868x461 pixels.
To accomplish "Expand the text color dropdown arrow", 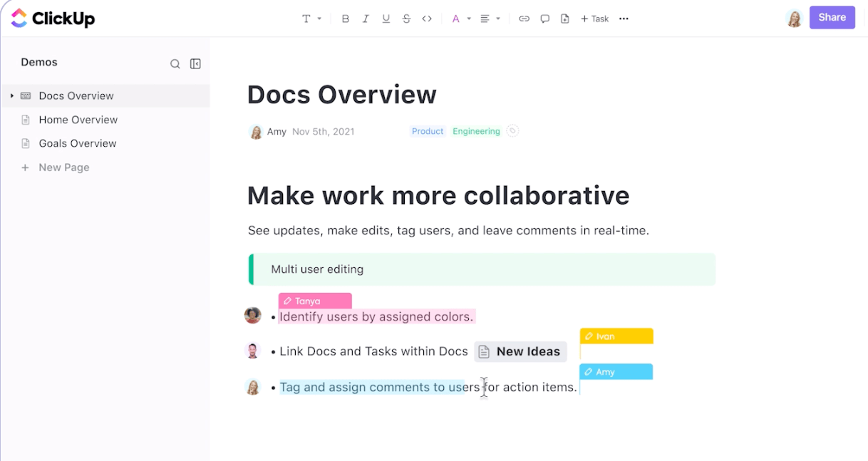I will click(x=469, y=19).
